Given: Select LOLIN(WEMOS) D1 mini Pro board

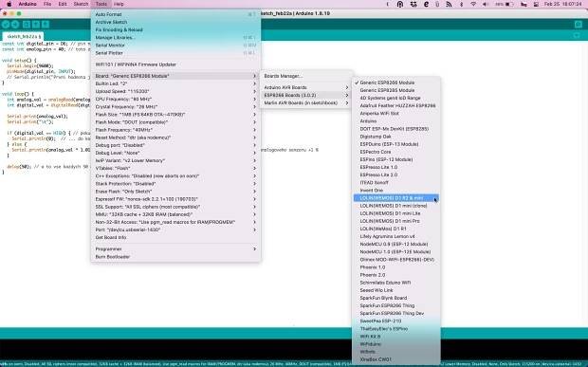Looking at the screenshot, I should pyautogui.click(x=396, y=221).
